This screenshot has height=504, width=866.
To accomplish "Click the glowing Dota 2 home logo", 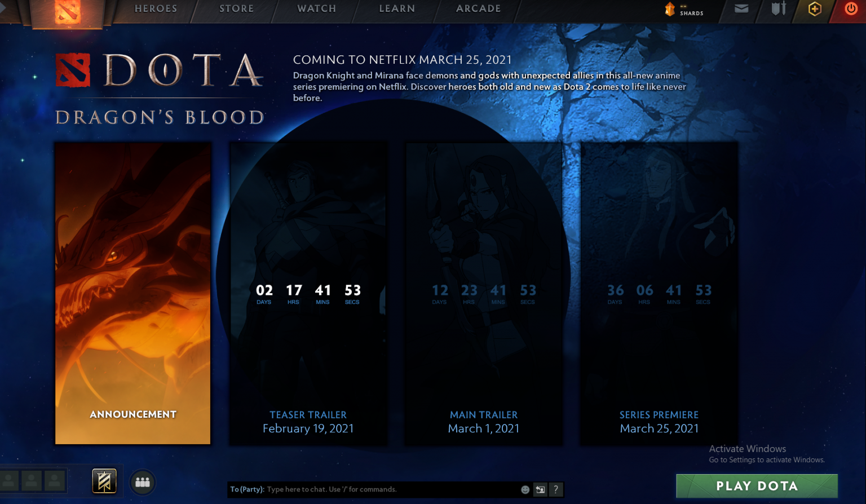I will click(67, 11).
